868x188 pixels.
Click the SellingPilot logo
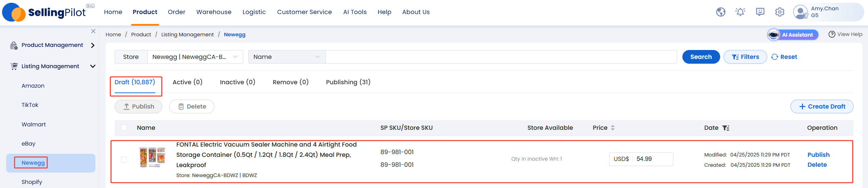[x=48, y=12]
